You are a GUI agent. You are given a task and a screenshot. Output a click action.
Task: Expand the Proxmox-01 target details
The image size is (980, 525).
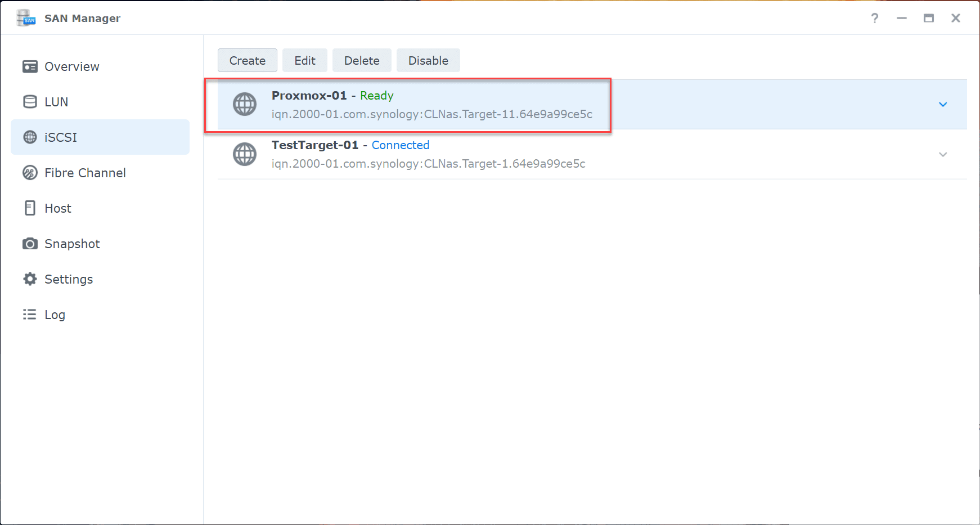coord(944,104)
